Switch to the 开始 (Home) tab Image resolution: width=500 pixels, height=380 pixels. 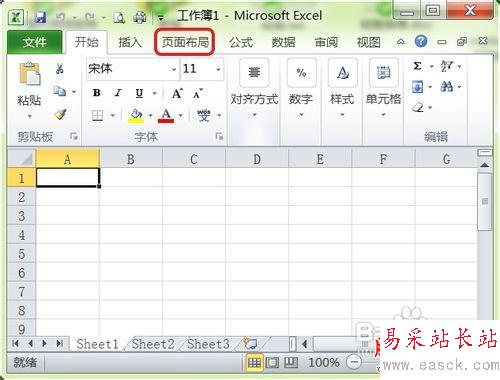point(86,42)
